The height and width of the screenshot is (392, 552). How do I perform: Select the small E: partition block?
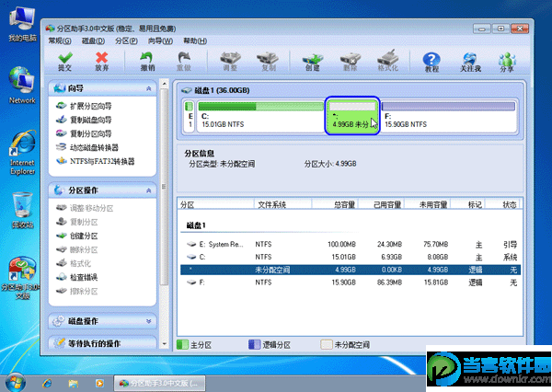[190, 116]
